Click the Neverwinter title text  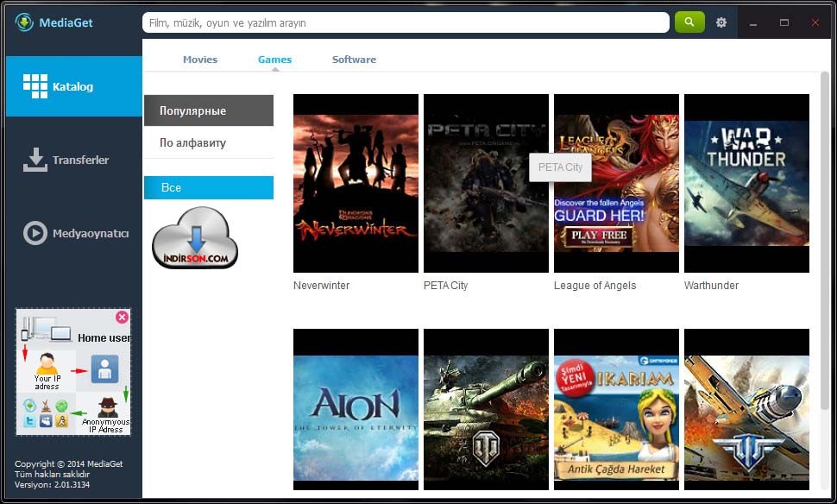point(321,285)
